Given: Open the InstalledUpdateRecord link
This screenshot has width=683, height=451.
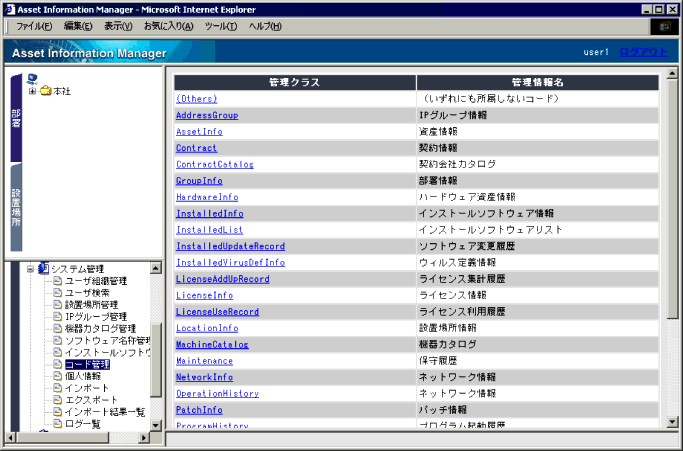Looking at the screenshot, I should tap(230, 247).
